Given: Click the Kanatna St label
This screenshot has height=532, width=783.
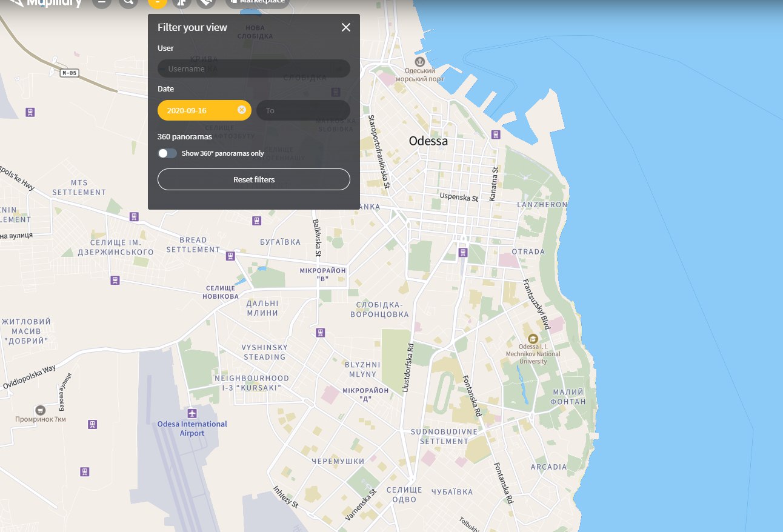Looking at the screenshot, I should (493, 184).
